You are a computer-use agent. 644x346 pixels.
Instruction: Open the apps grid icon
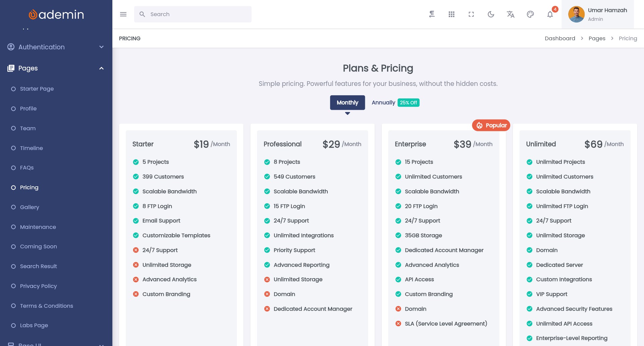pos(451,14)
